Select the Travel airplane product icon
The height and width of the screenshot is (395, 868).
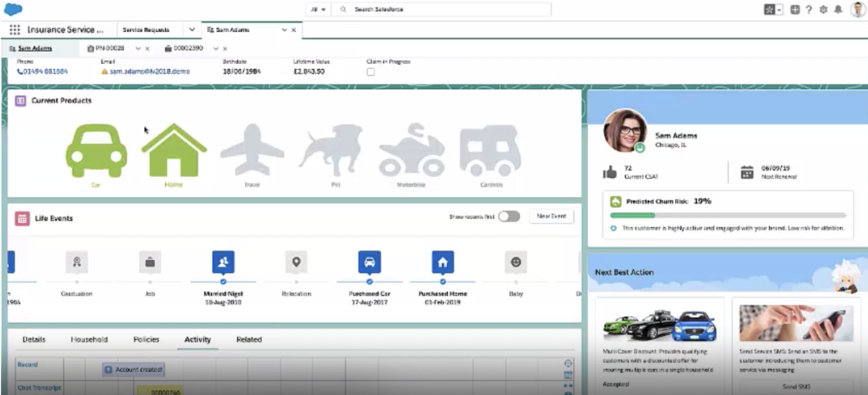click(252, 150)
